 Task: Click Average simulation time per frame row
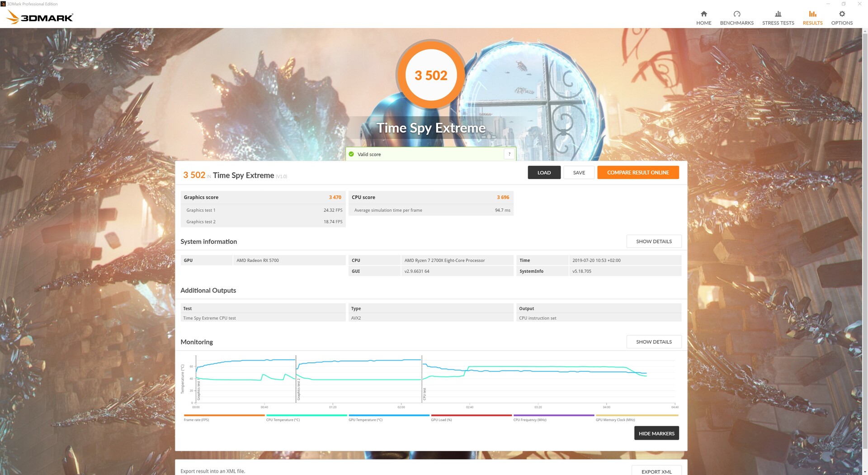click(x=431, y=210)
